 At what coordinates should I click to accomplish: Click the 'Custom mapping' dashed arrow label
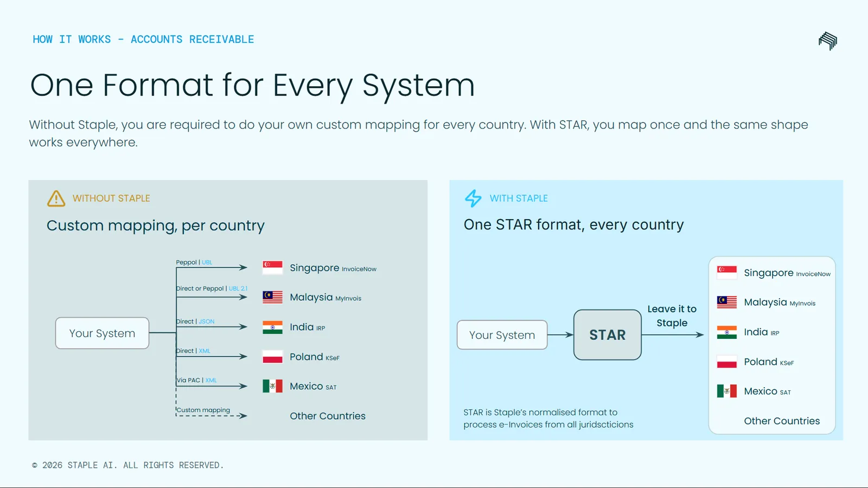click(x=203, y=410)
